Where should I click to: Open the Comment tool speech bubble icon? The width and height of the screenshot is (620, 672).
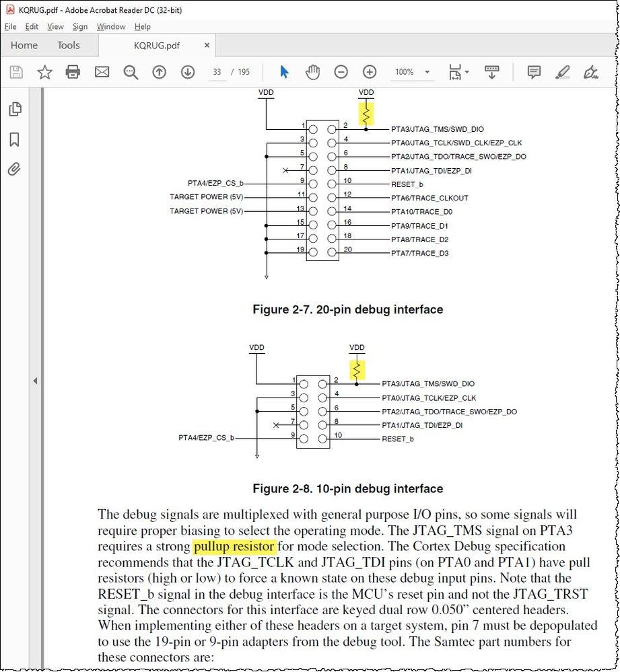coord(534,72)
